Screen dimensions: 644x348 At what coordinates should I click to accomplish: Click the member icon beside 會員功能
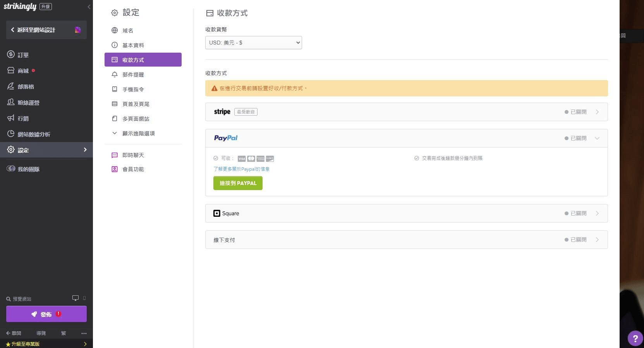[115, 169]
